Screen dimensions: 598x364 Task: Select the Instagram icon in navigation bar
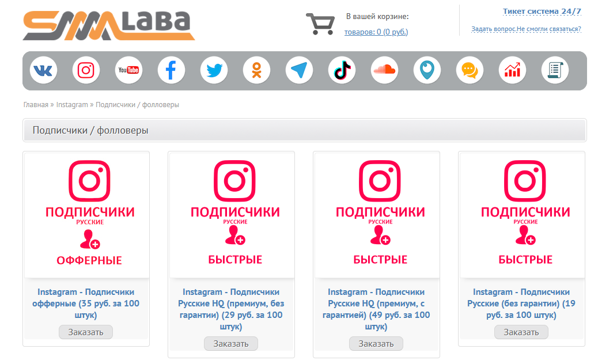tap(86, 70)
